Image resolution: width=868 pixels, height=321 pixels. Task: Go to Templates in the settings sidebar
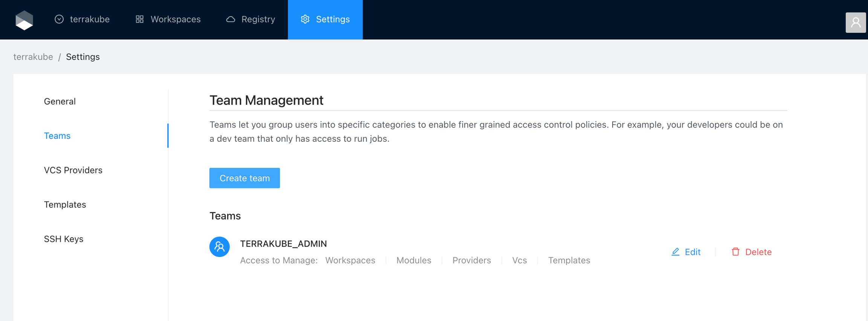65,204
